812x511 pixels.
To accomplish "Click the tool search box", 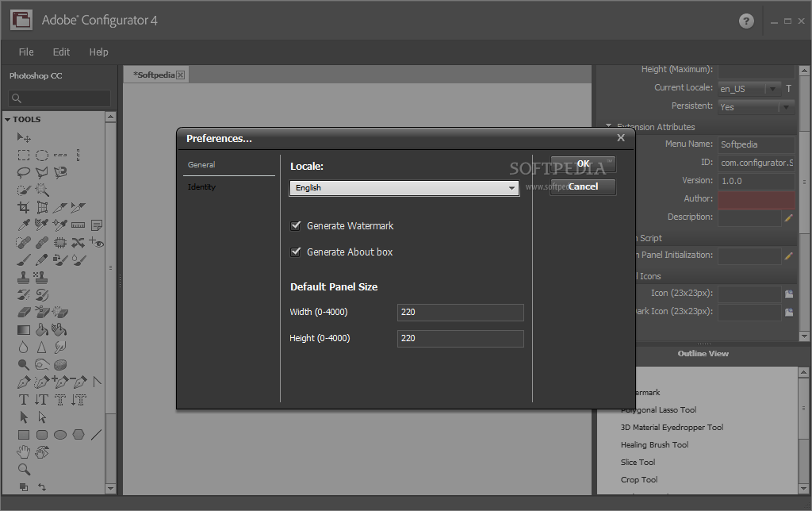I will (59, 98).
